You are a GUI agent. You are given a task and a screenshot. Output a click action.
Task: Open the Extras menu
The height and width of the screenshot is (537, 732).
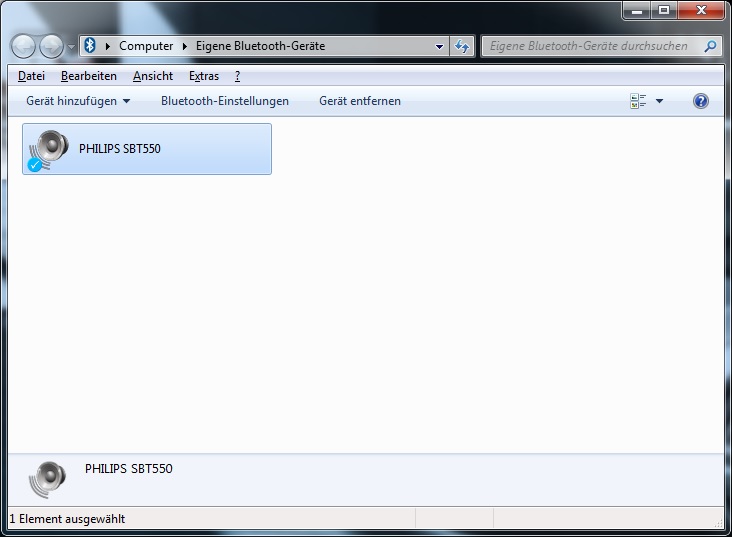[x=204, y=76]
